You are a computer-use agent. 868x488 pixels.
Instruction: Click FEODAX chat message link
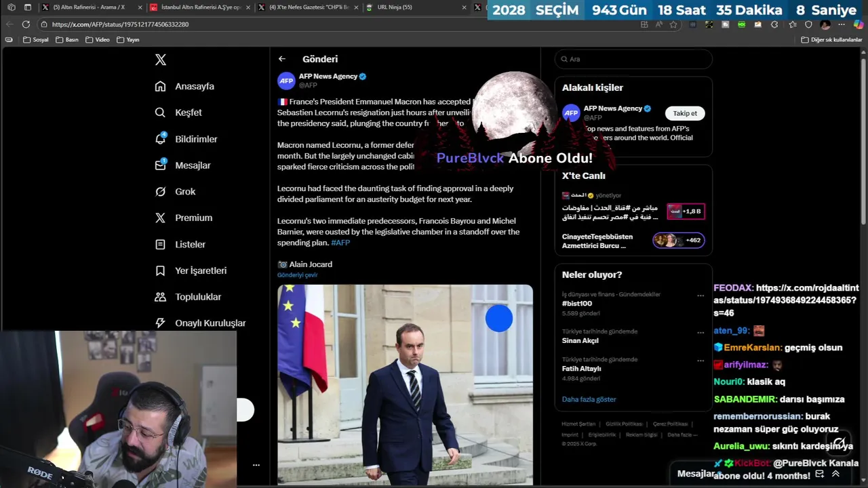pyautogui.click(x=786, y=300)
